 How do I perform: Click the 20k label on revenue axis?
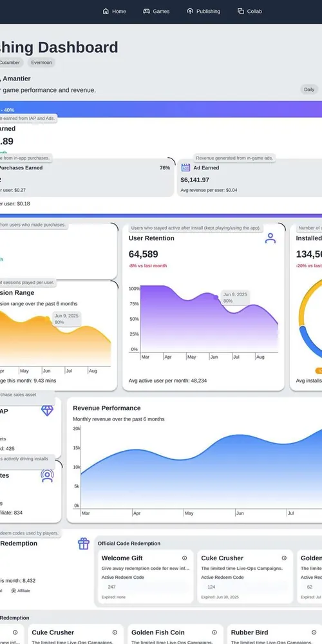77,428
